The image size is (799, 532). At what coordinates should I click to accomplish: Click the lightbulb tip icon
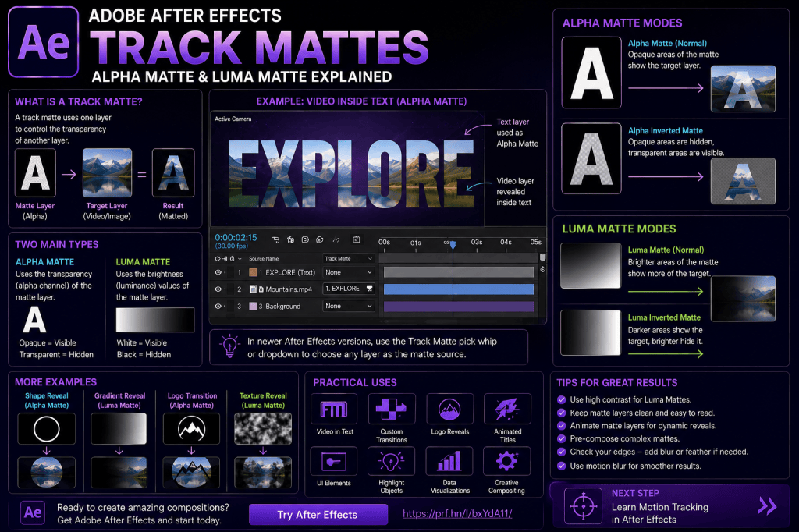[229, 346]
